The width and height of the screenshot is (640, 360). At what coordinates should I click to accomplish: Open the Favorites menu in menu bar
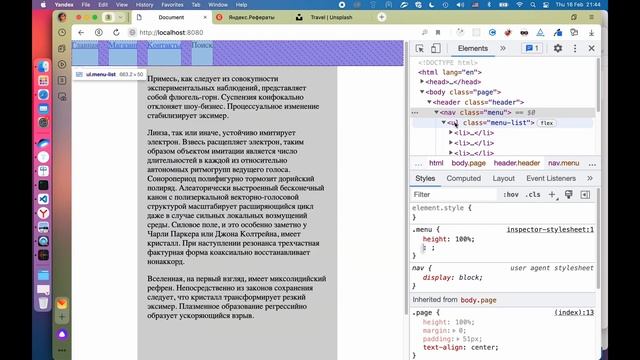point(172,5)
